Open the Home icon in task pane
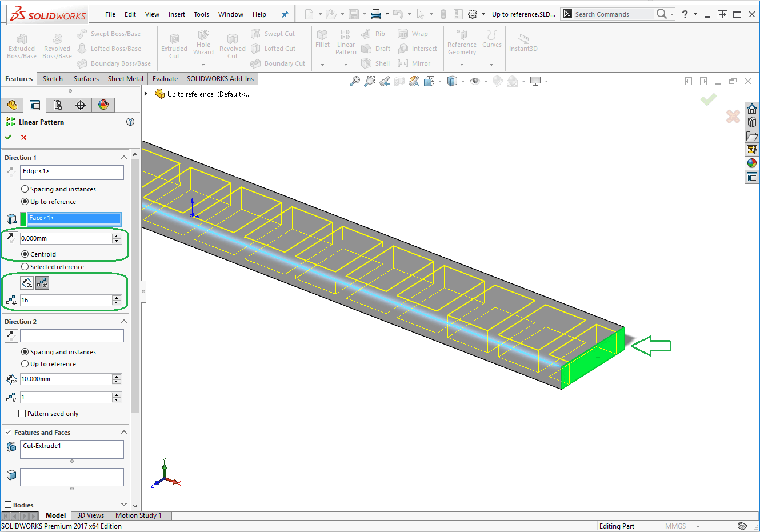This screenshot has height=532, width=760. tap(752, 109)
